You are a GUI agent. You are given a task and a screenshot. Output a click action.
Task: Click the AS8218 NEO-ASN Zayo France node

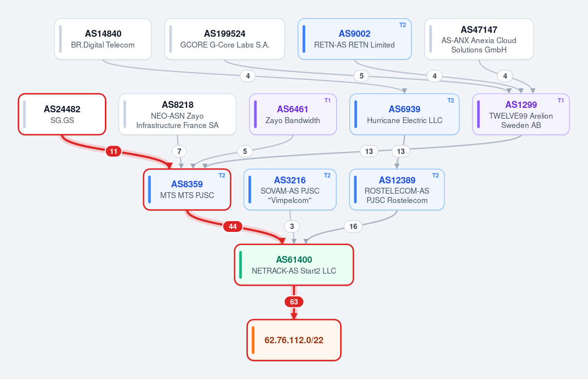(177, 114)
